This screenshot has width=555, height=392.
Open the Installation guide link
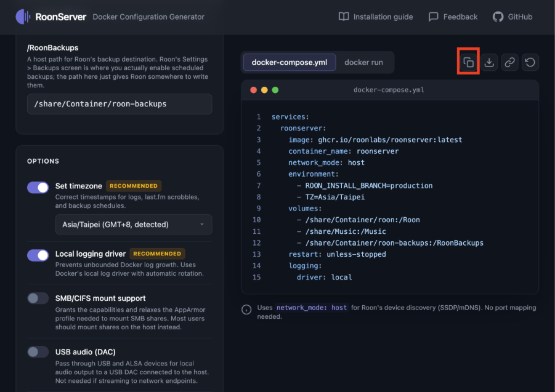click(376, 17)
